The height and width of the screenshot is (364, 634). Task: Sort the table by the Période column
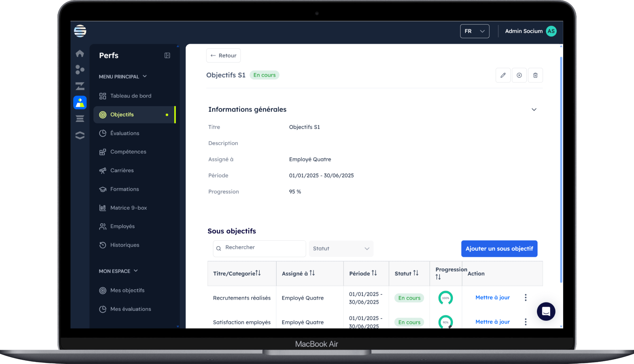coord(374,273)
